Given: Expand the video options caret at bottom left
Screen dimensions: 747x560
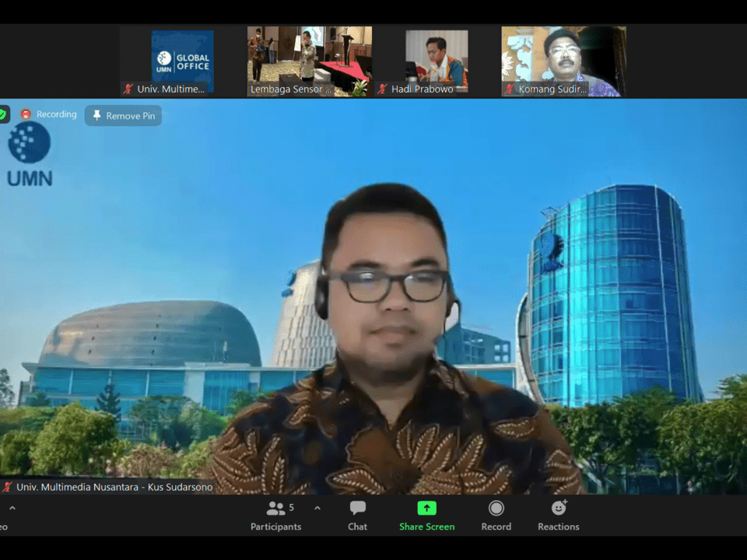Looking at the screenshot, I should [12, 509].
